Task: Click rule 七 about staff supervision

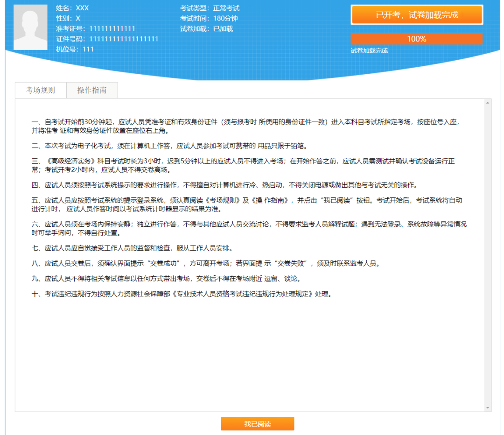Action: [x=139, y=248]
